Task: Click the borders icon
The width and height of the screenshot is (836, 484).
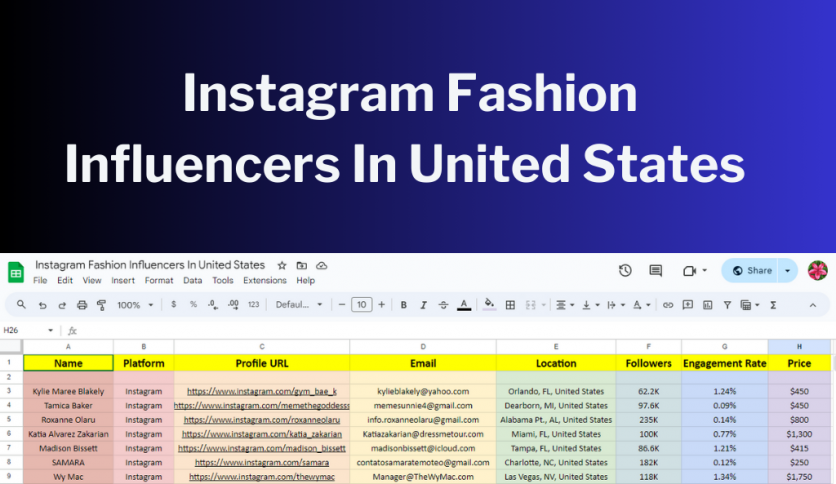Action: click(x=510, y=305)
